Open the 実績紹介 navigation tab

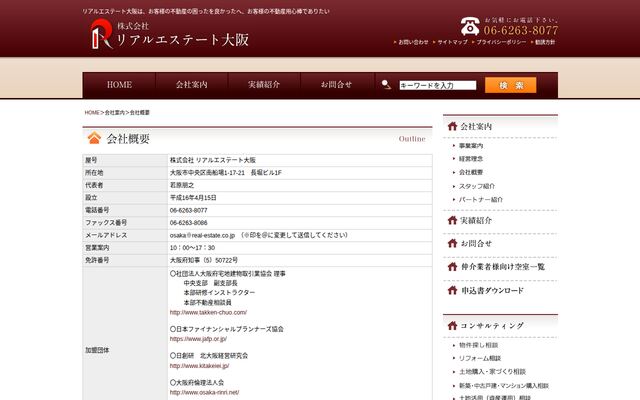coord(264,85)
